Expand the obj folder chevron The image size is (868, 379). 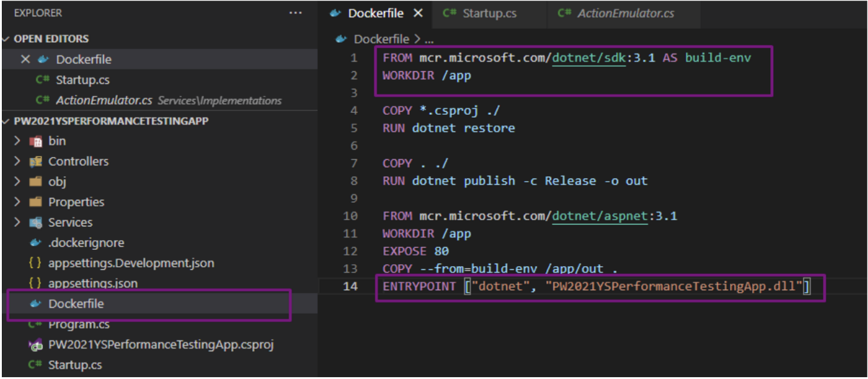(17, 182)
